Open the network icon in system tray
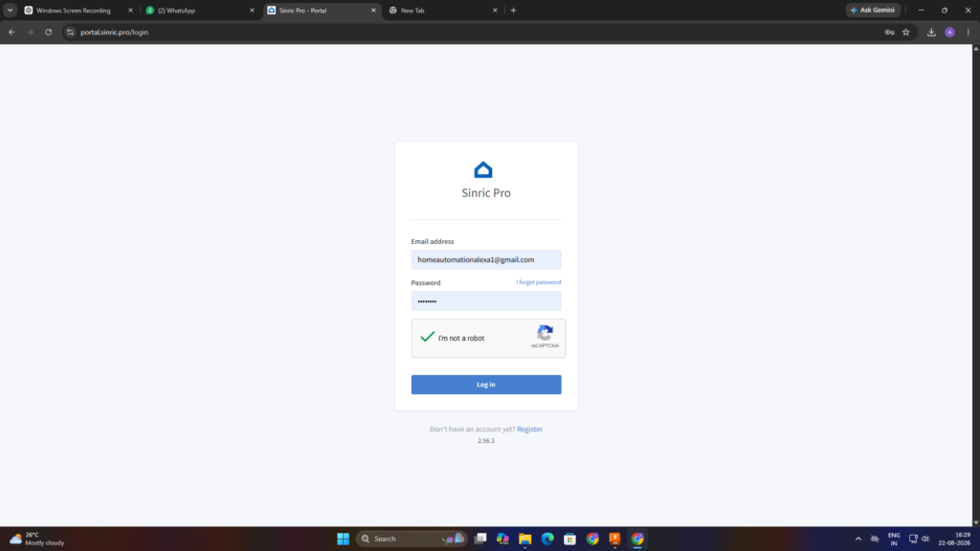 click(913, 539)
